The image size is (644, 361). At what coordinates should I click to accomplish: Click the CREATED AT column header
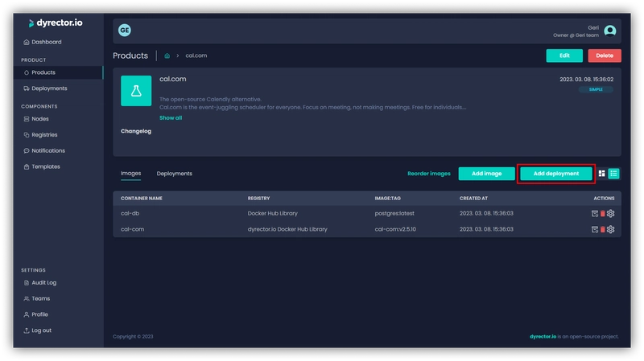473,198
